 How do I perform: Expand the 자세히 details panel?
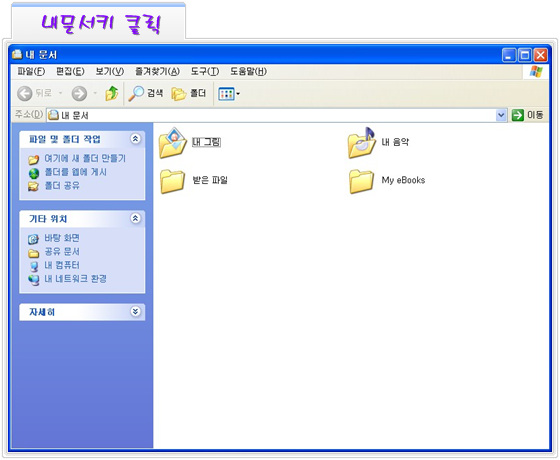(x=135, y=311)
